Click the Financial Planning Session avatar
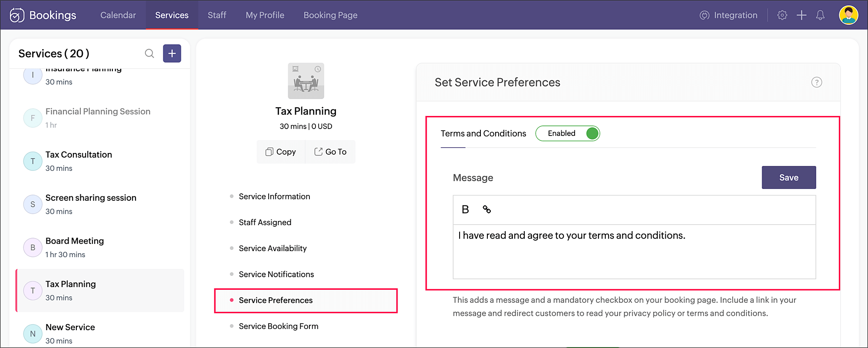 click(x=33, y=118)
